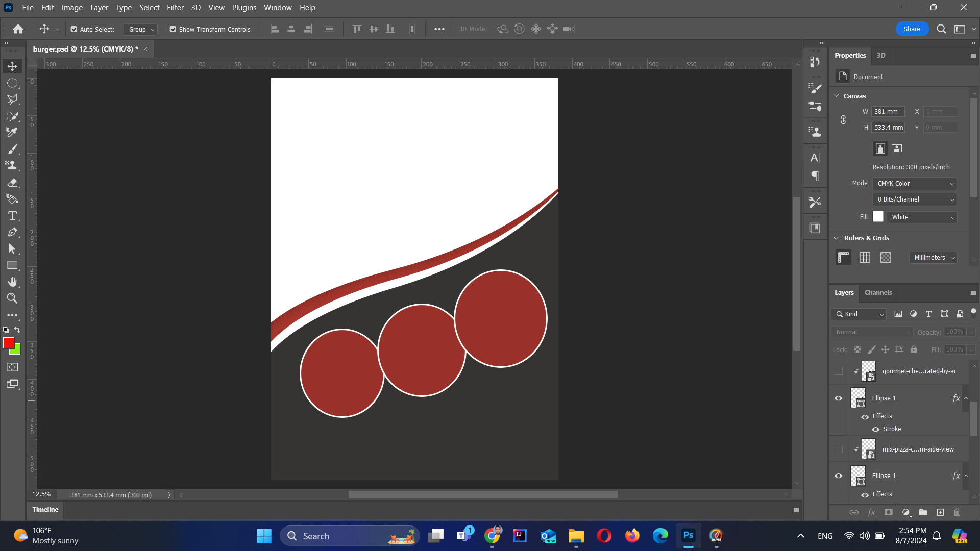980x551 pixels.
Task: Select the Eyedropper tool
Action: 12,132
